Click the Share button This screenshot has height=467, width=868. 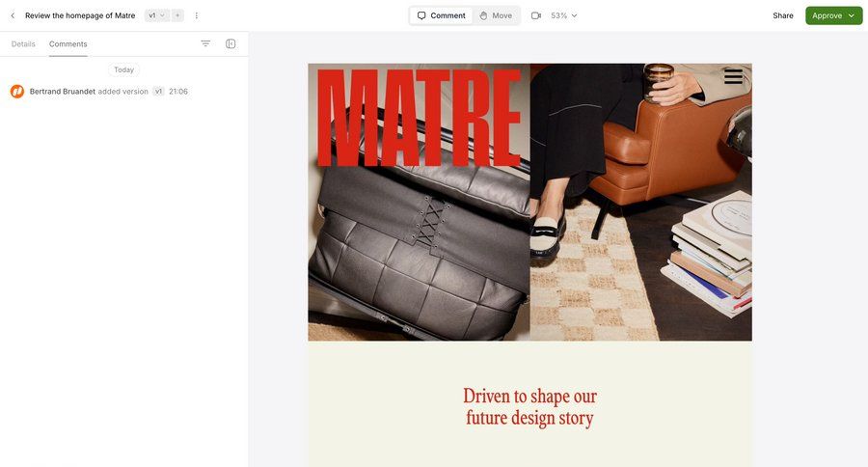tap(783, 15)
